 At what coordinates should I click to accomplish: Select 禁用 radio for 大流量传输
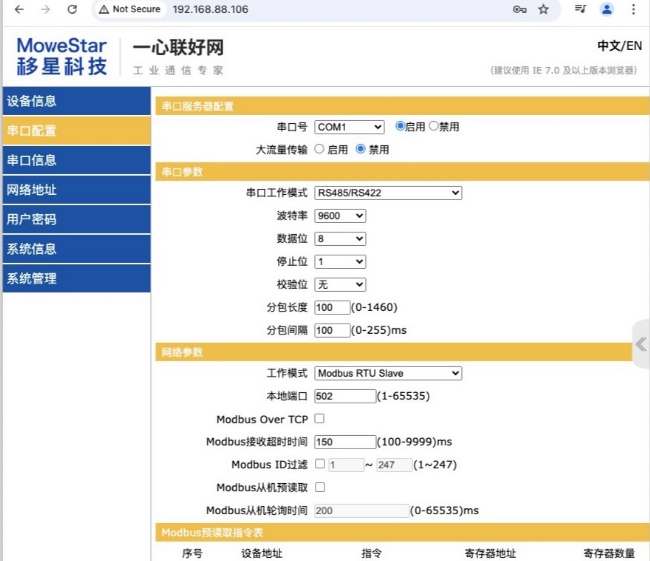(x=361, y=149)
